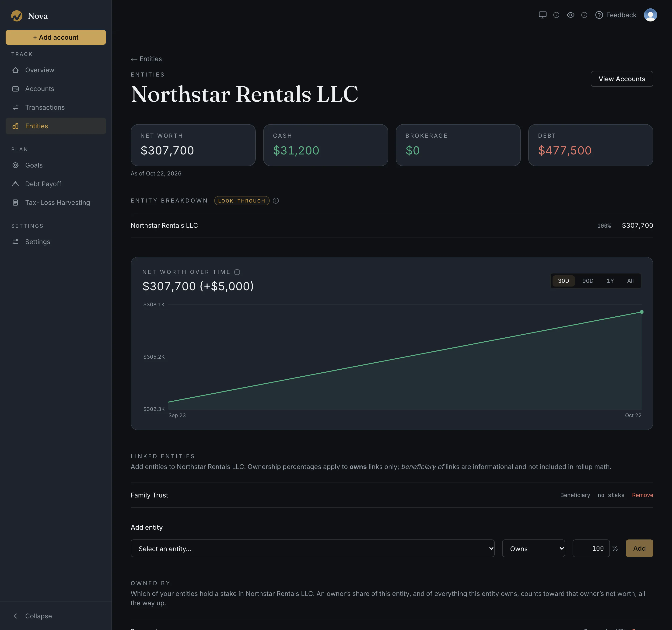Open the Owns relationship dropdown
672x630 pixels.
(x=533, y=548)
